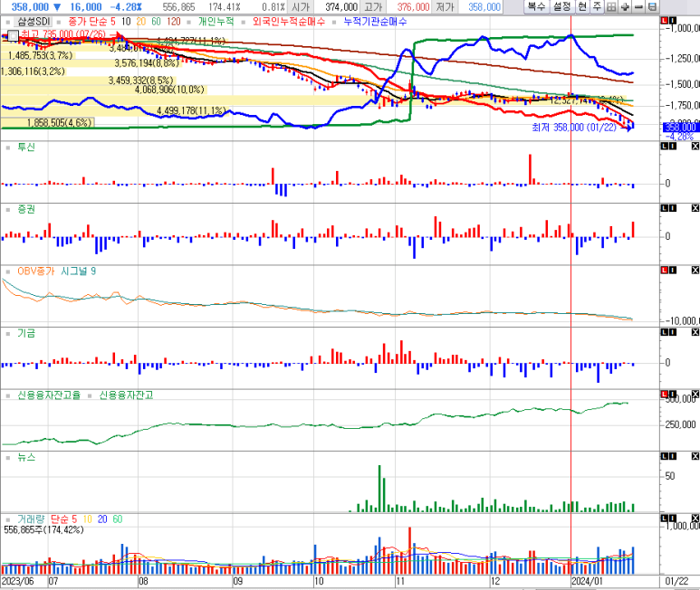Open the 설정 settings button
Screen dimensions: 700x590
tap(562, 6)
